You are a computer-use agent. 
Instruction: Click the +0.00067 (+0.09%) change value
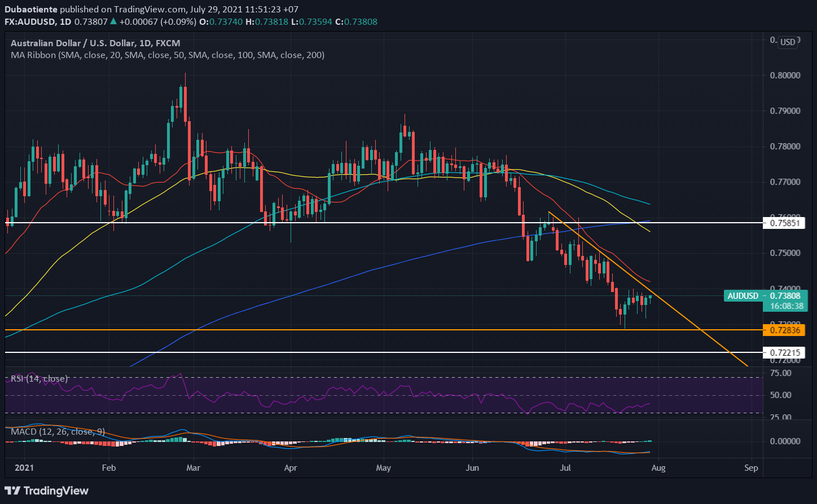tap(157, 21)
